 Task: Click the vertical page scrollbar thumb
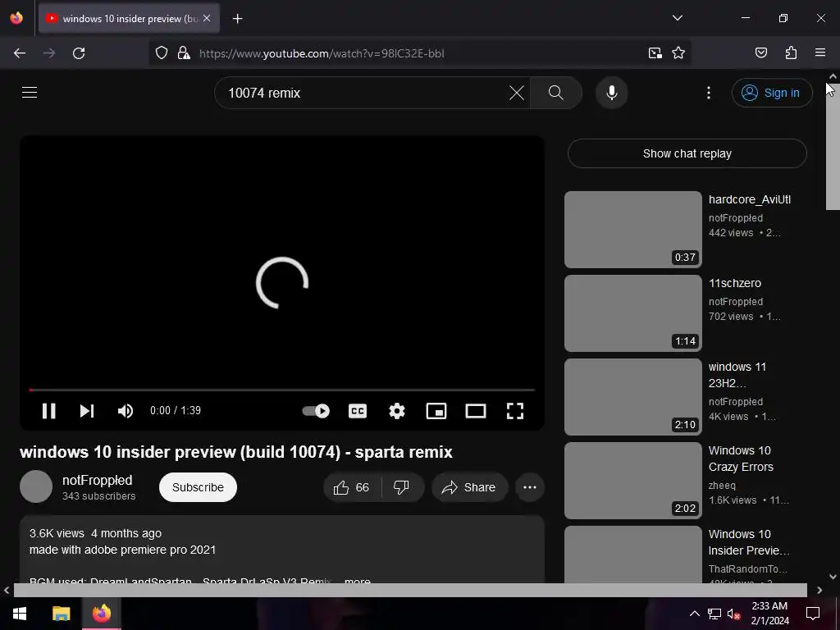point(833,147)
